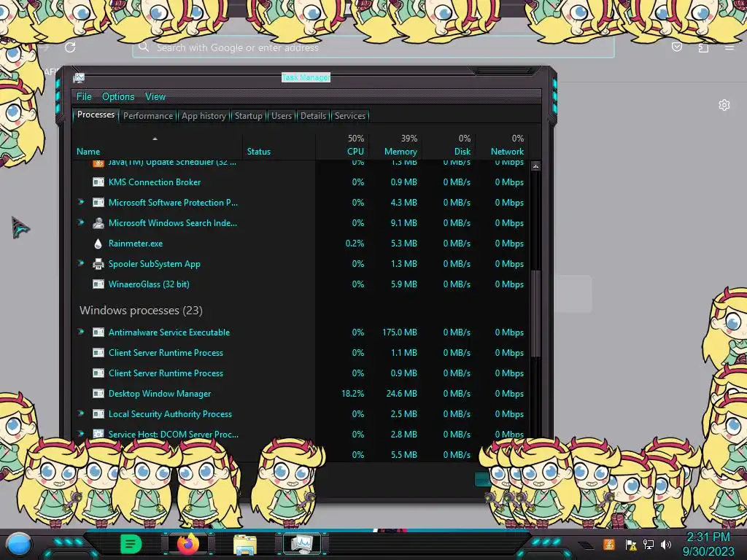Reload the page in the browser window
The height and width of the screenshot is (560, 747).
tap(70, 47)
